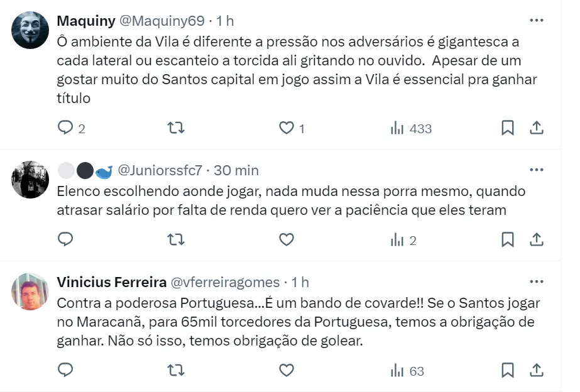Reply to Juniorssfc7's tweet
This screenshot has height=392, width=580.
point(66,239)
